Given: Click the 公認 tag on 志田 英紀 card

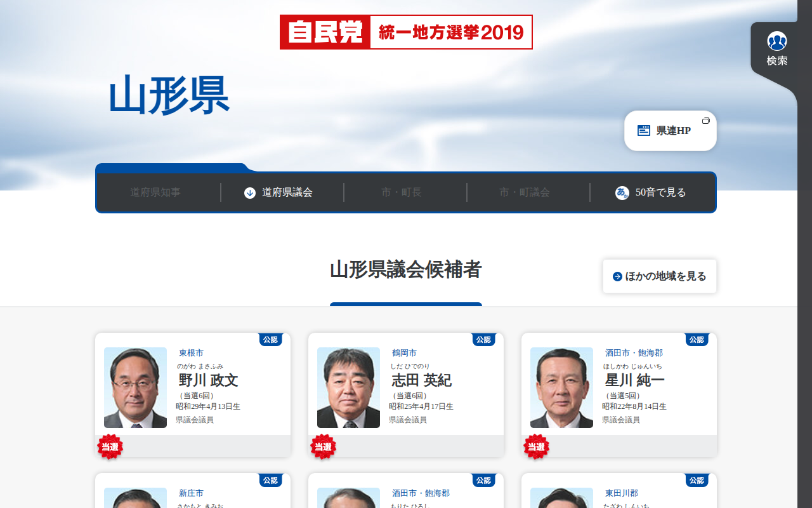Looking at the screenshot, I should pyautogui.click(x=484, y=340).
